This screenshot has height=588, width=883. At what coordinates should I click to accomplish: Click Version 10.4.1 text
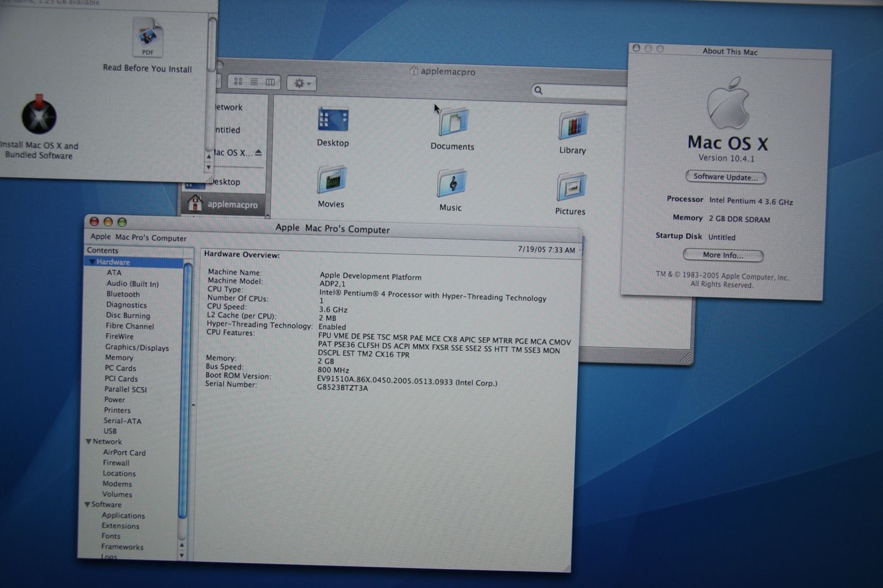pyautogui.click(x=726, y=158)
